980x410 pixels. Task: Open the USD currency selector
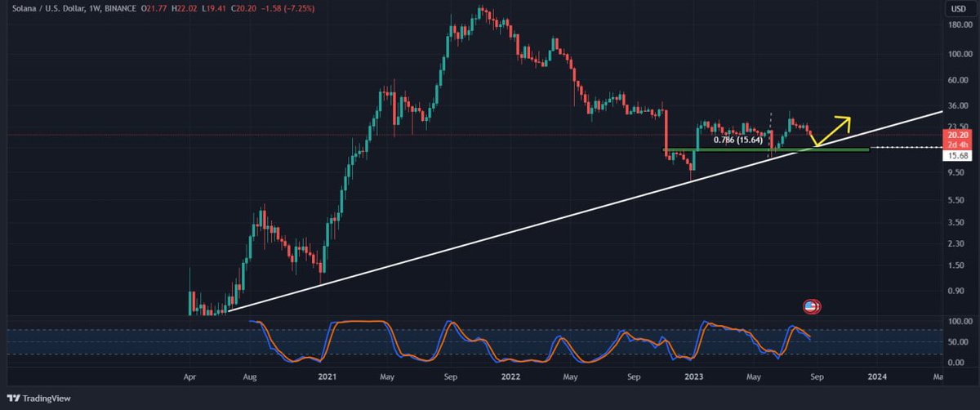(x=957, y=9)
